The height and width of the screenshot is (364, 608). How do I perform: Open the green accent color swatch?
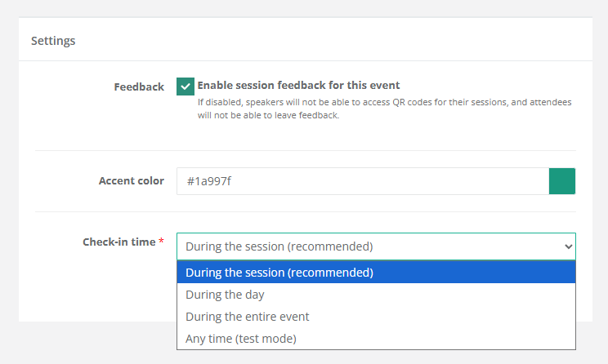pos(562,181)
